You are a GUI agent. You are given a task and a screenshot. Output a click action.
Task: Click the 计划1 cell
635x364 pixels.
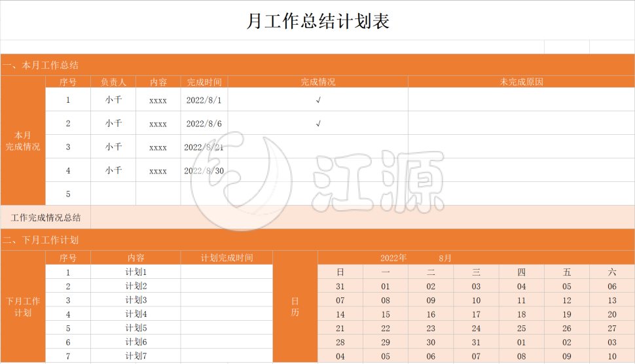(x=136, y=272)
